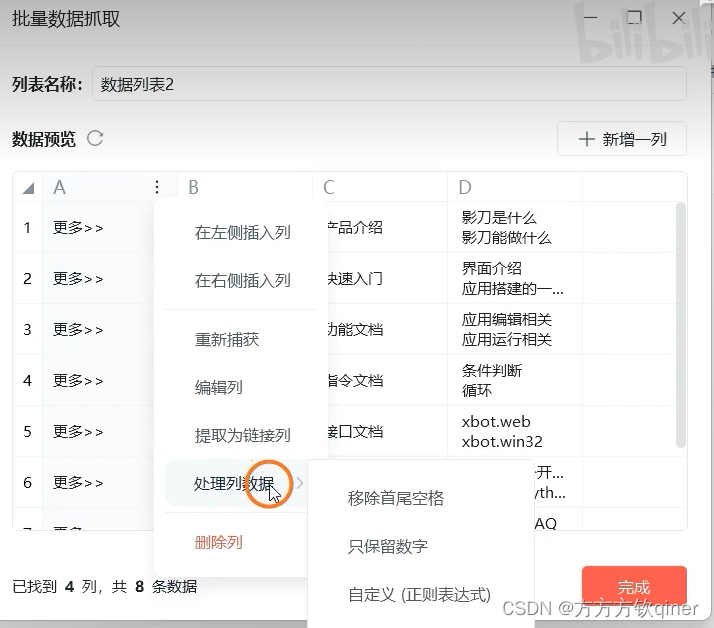Viewport: 714px width, 628px height.
Task: Expand the 处理列数据 submenu arrow
Action: [x=300, y=483]
